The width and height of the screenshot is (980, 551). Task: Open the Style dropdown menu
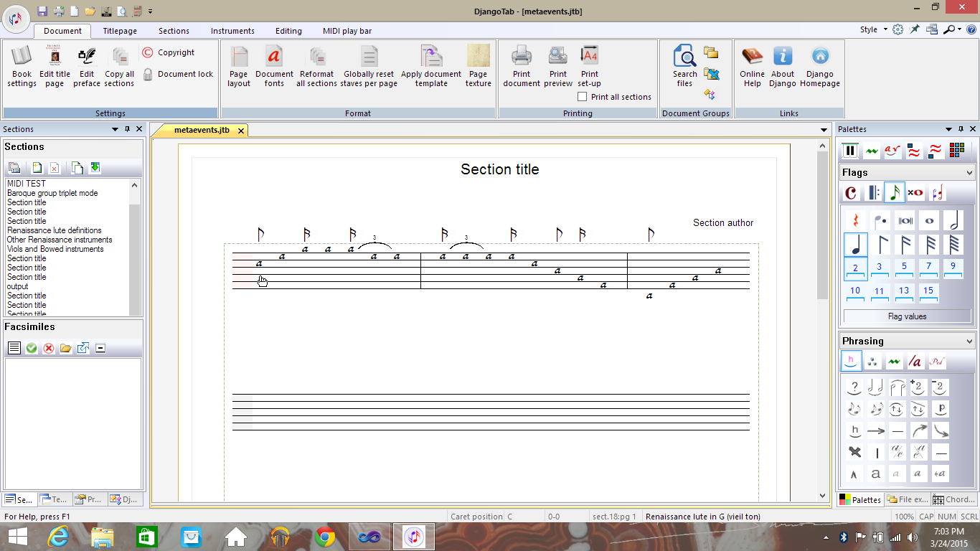(873, 30)
